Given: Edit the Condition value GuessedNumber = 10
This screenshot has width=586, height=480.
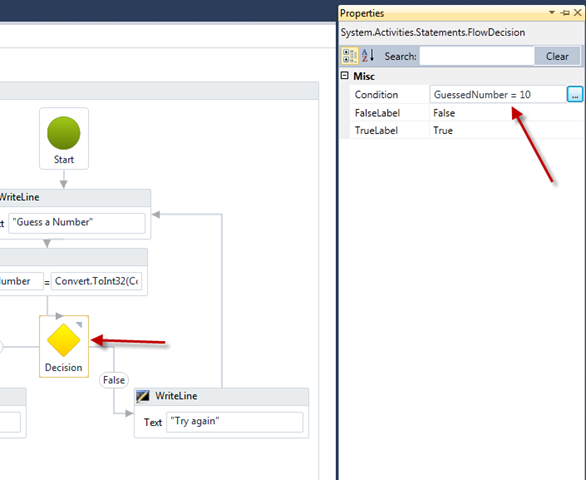Looking at the screenshot, I should coord(498,95).
